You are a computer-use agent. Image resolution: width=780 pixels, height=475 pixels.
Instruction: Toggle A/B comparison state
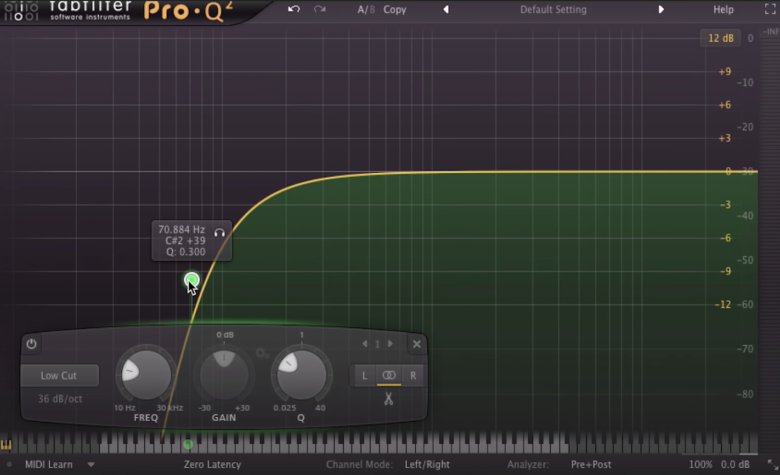pos(366,9)
